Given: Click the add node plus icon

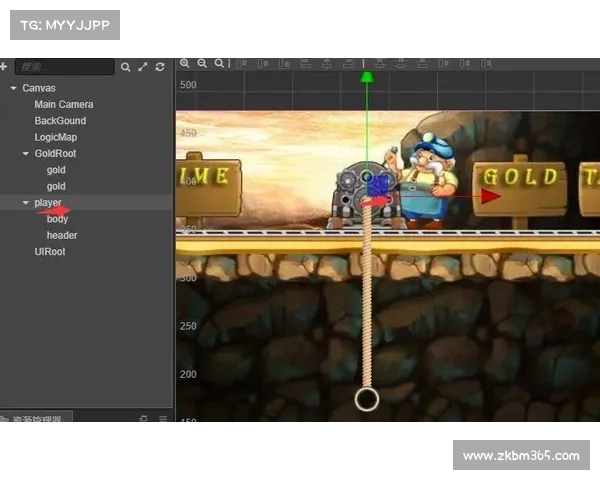Looking at the screenshot, I should tap(3, 67).
